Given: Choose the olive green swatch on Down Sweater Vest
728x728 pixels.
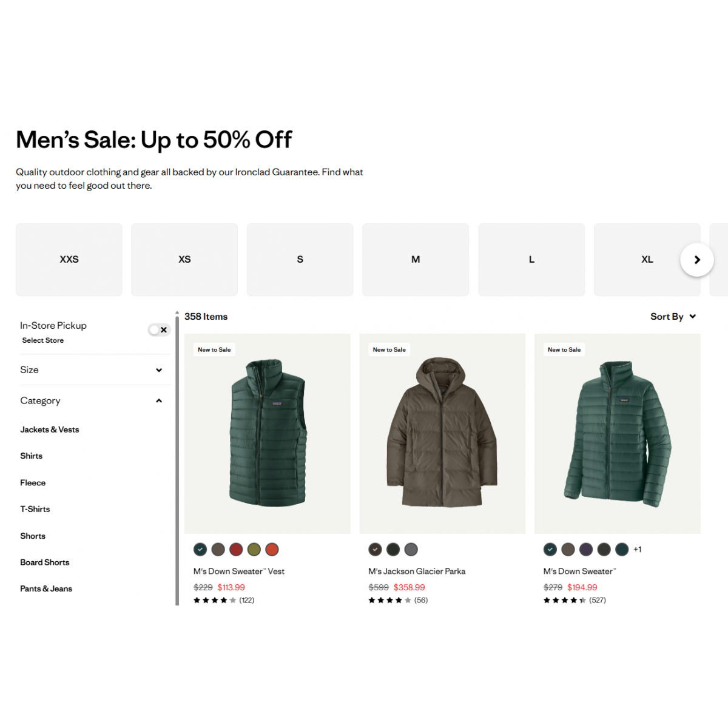Looking at the screenshot, I should 254,550.
